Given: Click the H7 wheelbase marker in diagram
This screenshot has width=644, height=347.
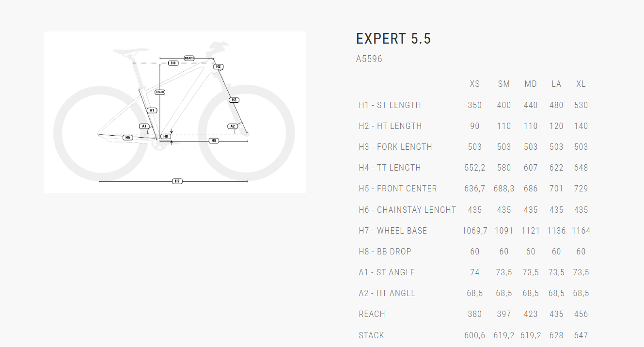Looking at the screenshot, I should tap(177, 181).
